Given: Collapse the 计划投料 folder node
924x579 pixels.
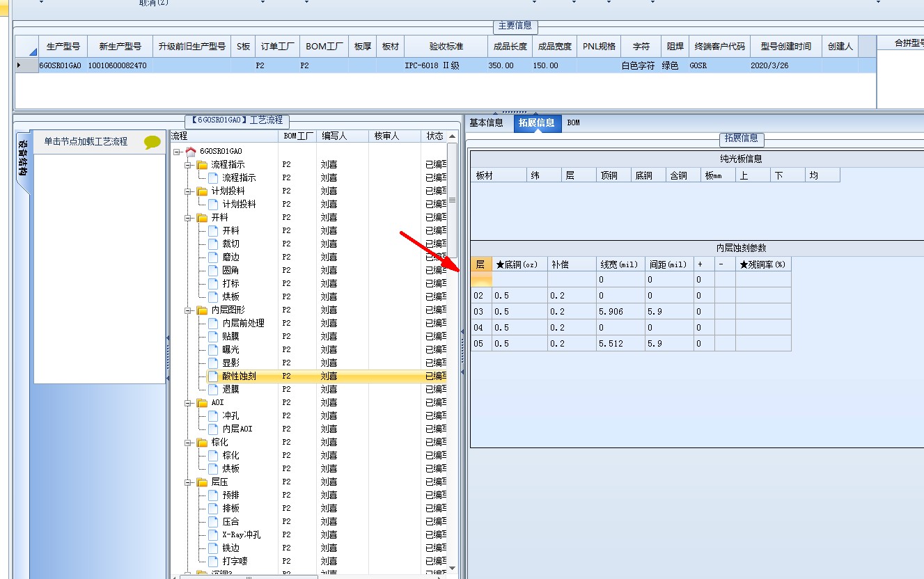Looking at the screenshot, I should pyautogui.click(x=188, y=191).
